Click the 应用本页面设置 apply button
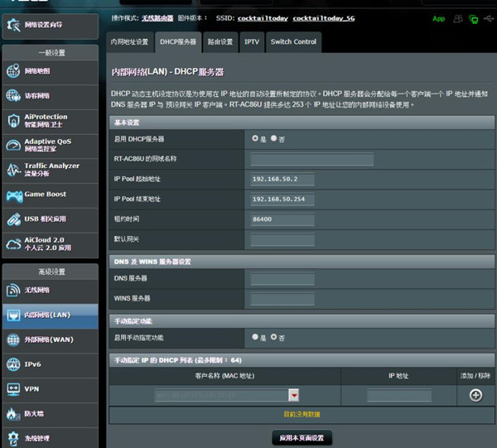The height and width of the screenshot is (448, 497). 302,436
